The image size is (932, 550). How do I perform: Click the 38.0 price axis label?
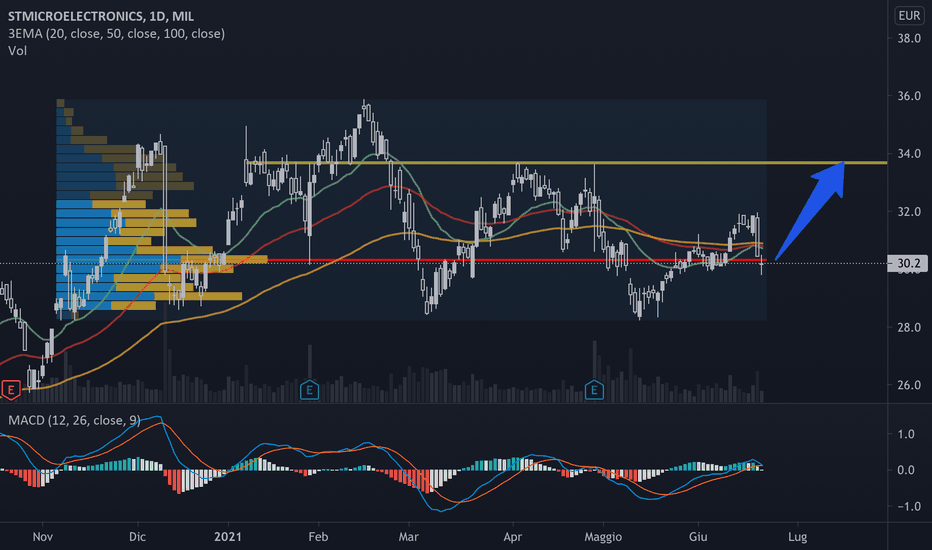click(x=909, y=39)
